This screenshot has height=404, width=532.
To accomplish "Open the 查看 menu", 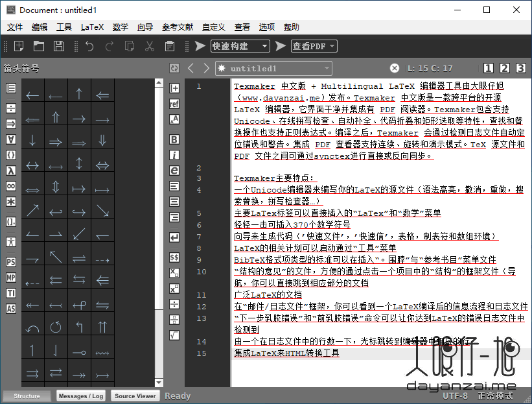I will (x=242, y=27).
